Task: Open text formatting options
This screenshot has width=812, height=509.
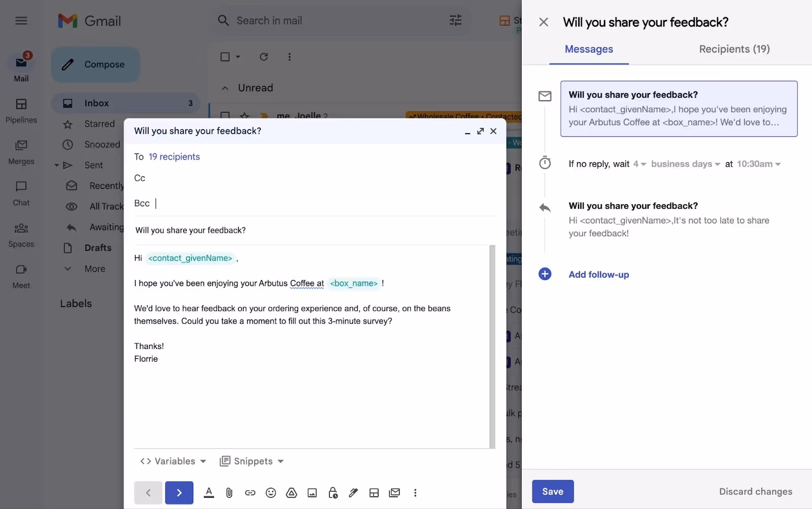Action: pyautogui.click(x=209, y=493)
